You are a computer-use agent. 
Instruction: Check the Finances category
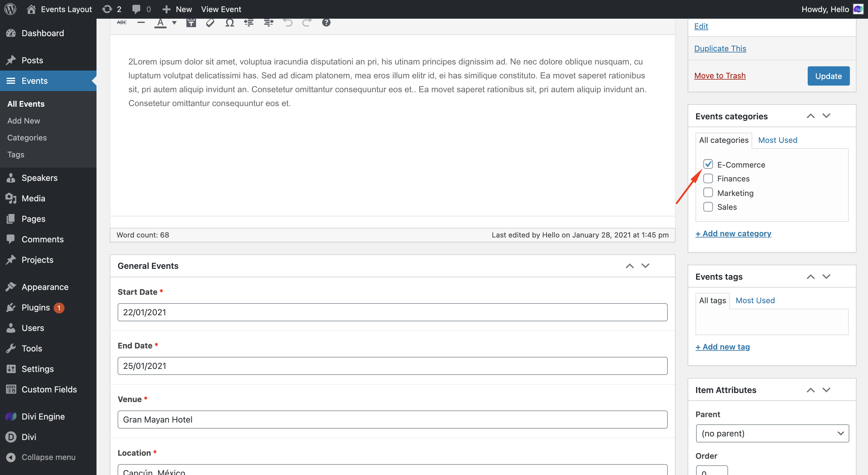click(x=708, y=178)
